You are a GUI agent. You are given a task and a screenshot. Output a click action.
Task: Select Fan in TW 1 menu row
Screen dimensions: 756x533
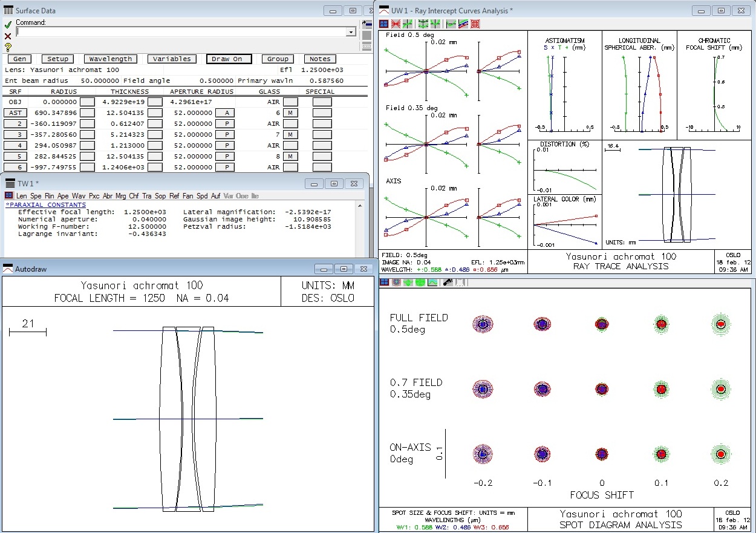tap(188, 196)
